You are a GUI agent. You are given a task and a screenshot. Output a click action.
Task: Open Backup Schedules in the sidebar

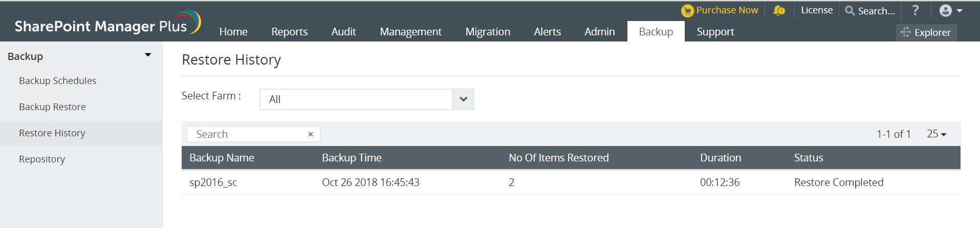pyautogui.click(x=57, y=81)
